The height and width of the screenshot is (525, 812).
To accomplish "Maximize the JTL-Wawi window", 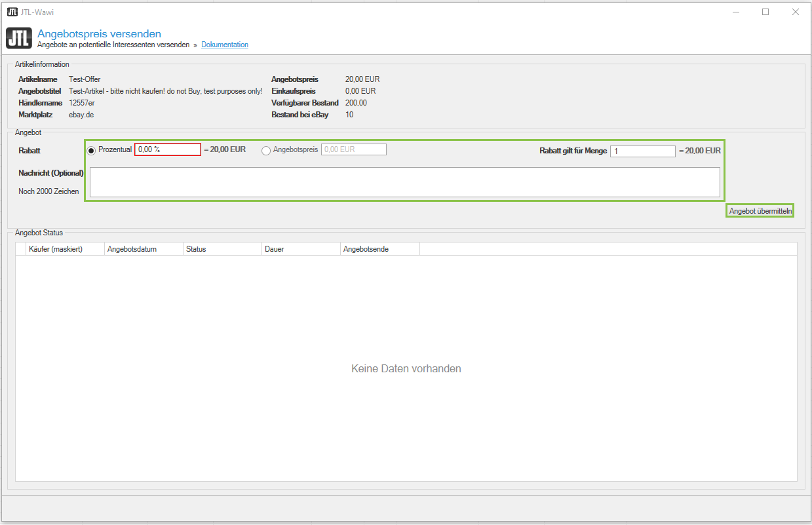I will pos(765,12).
